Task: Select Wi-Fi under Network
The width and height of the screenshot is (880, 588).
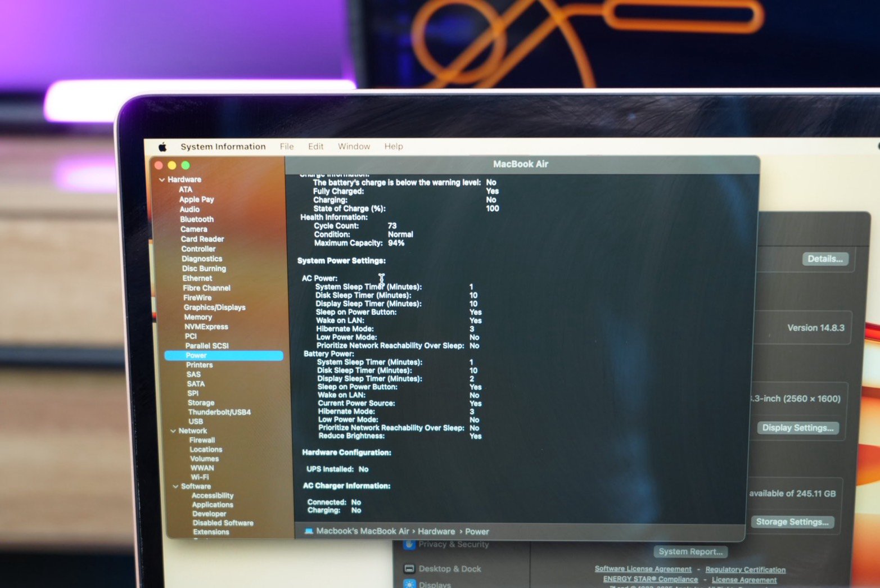Action: click(x=200, y=477)
